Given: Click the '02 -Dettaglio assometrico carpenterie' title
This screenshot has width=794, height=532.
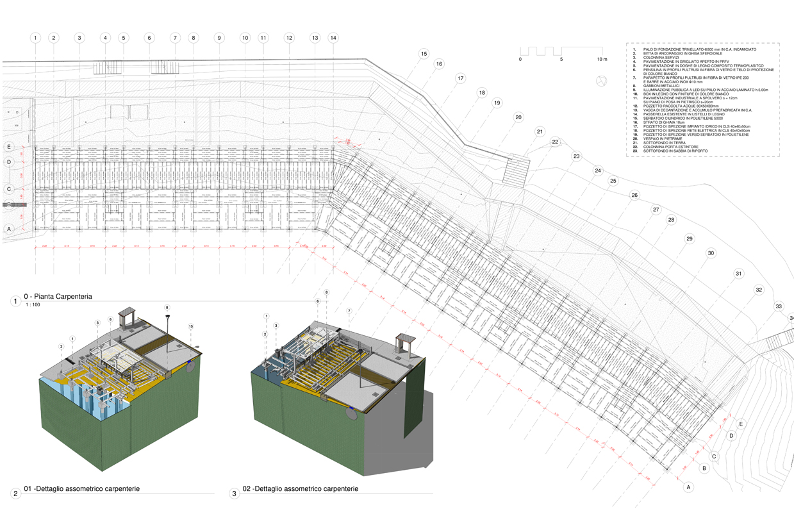Looking at the screenshot, I should (301, 489).
